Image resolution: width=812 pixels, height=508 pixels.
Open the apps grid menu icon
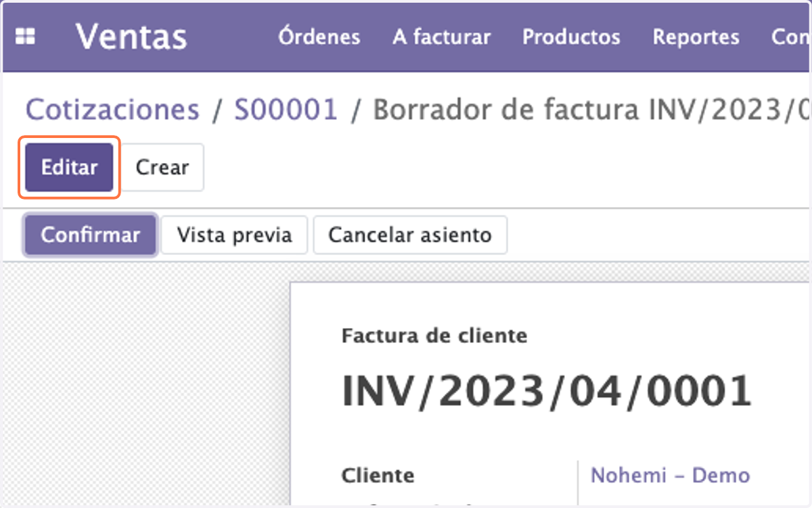(25, 37)
